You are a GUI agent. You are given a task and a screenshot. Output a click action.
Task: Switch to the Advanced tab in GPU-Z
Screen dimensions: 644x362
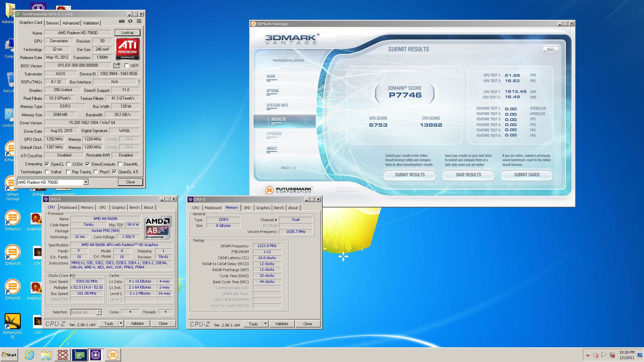(71, 23)
